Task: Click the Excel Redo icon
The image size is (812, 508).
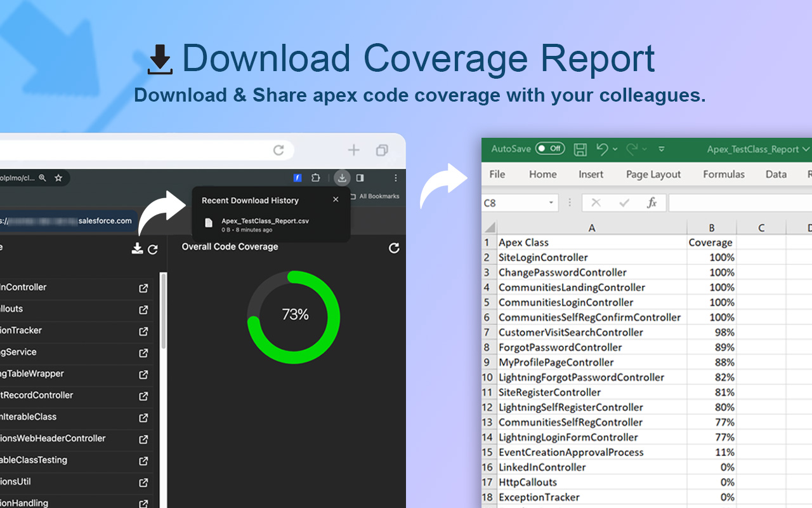Action: (632, 149)
